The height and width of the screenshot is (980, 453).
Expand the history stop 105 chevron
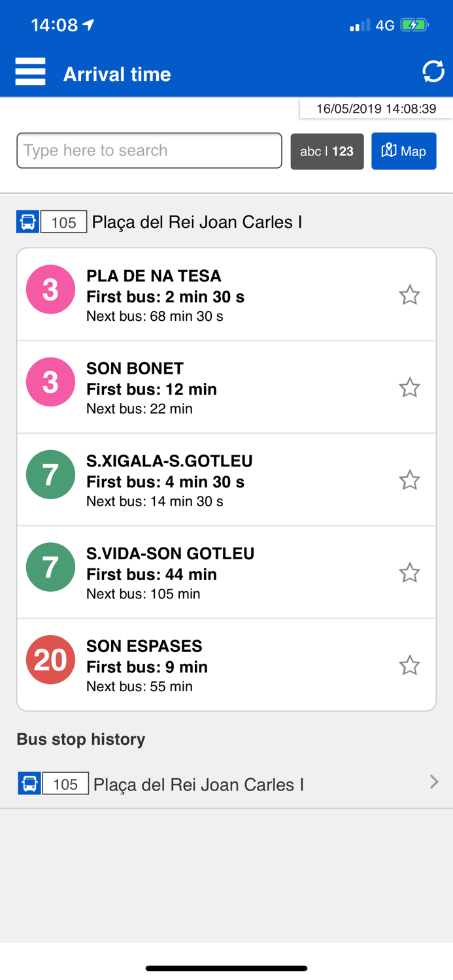coord(434,782)
